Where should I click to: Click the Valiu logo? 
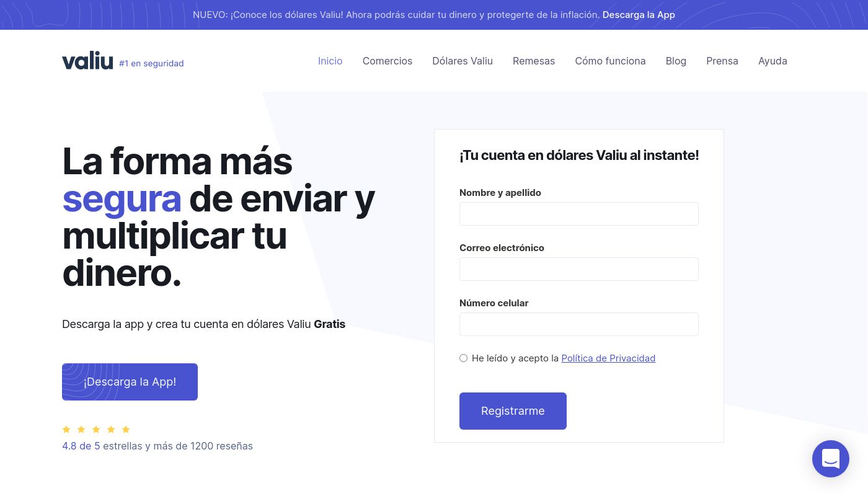tap(87, 61)
